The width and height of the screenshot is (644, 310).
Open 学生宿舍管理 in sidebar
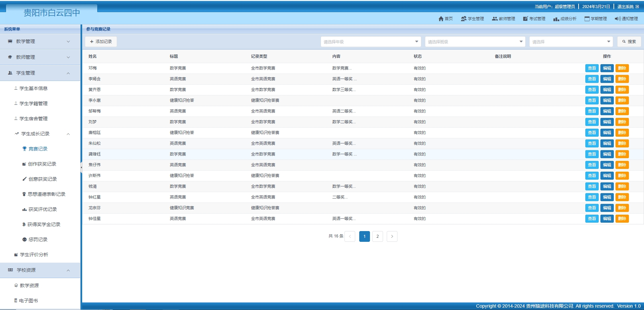34,119
